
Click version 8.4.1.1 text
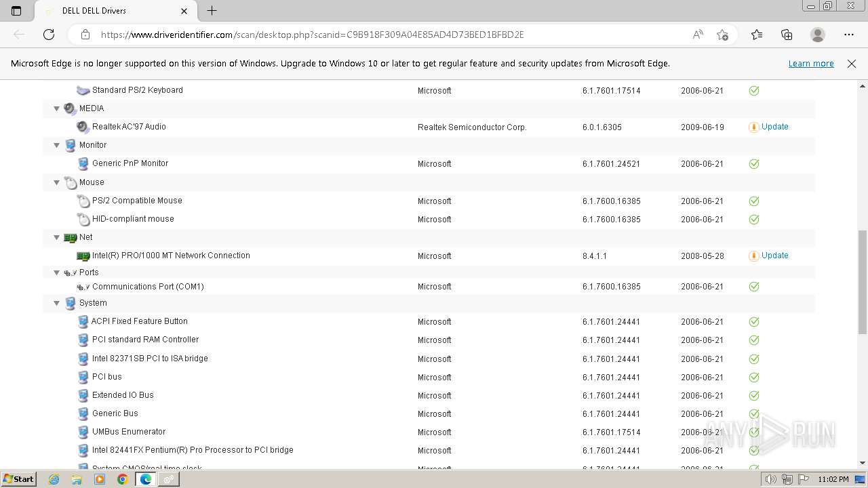pos(595,256)
